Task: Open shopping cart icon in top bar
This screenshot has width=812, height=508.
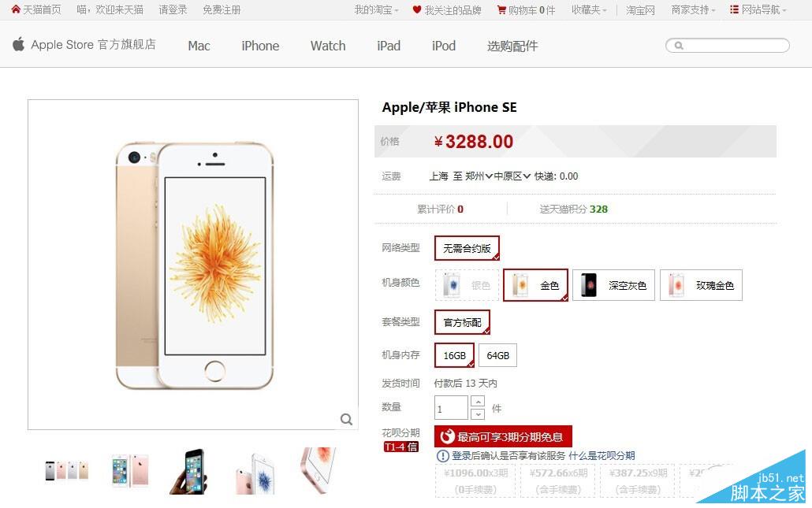Action: pyautogui.click(x=501, y=9)
